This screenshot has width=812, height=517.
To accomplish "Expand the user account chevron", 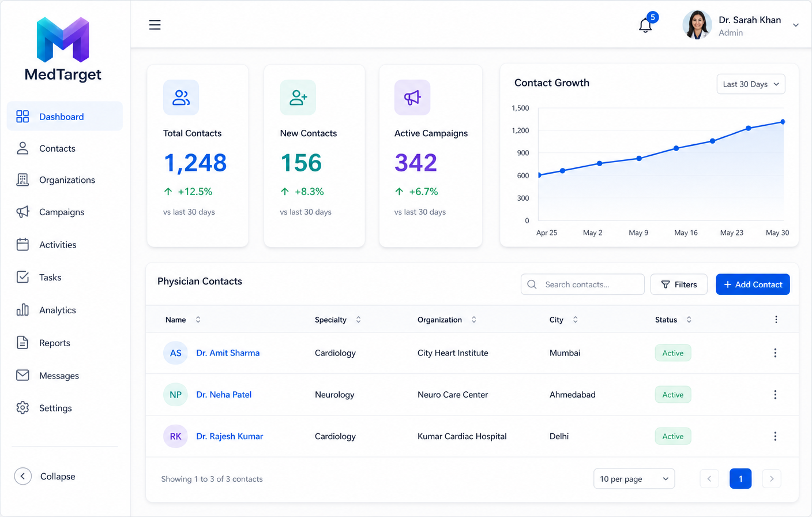I will (796, 25).
